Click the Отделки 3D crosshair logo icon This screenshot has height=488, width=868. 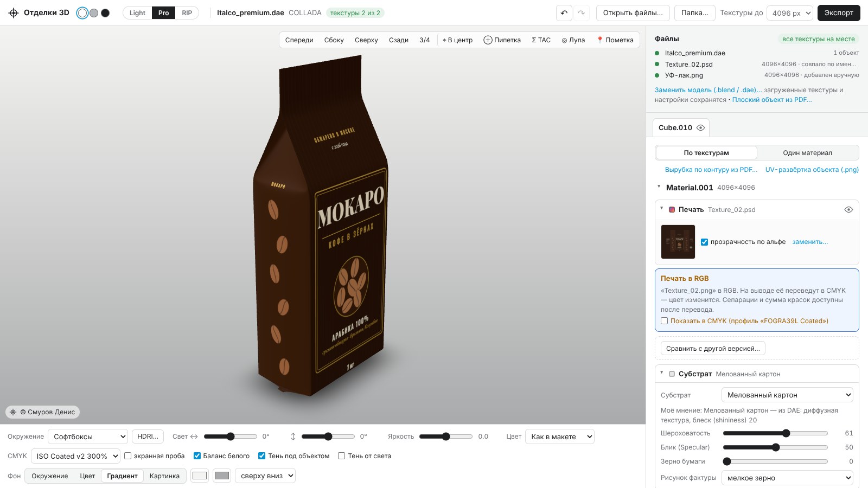tap(14, 13)
